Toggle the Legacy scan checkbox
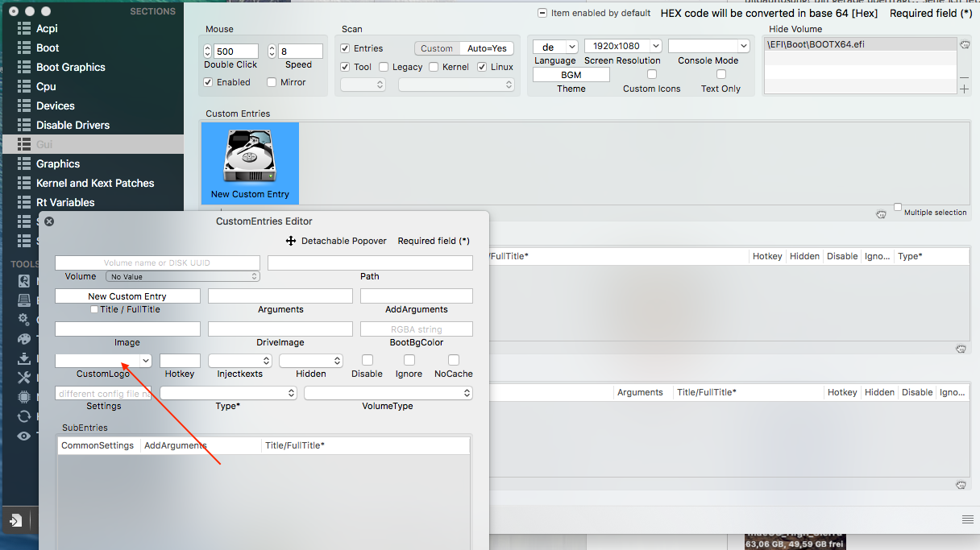980x550 pixels. [x=384, y=67]
